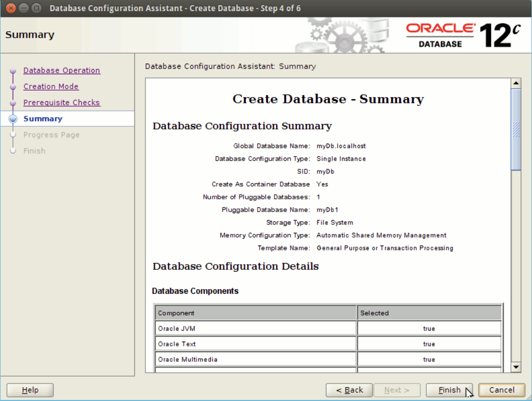Click the Database Operation step marker icon
532x401 pixels.
click(x=13, y=70)
